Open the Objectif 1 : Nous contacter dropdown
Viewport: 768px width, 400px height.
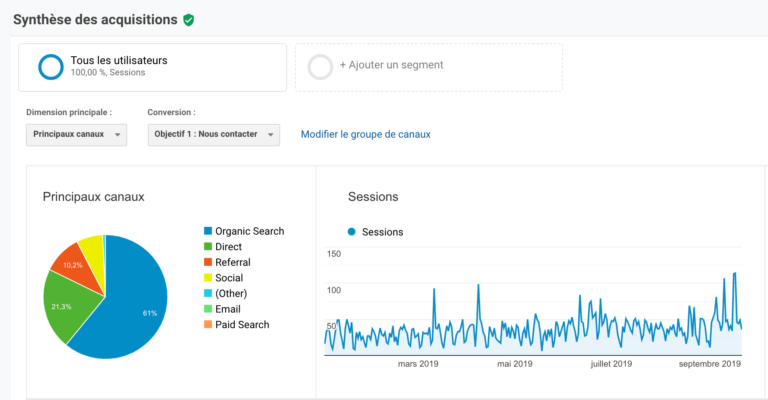[x=214, y=134]
